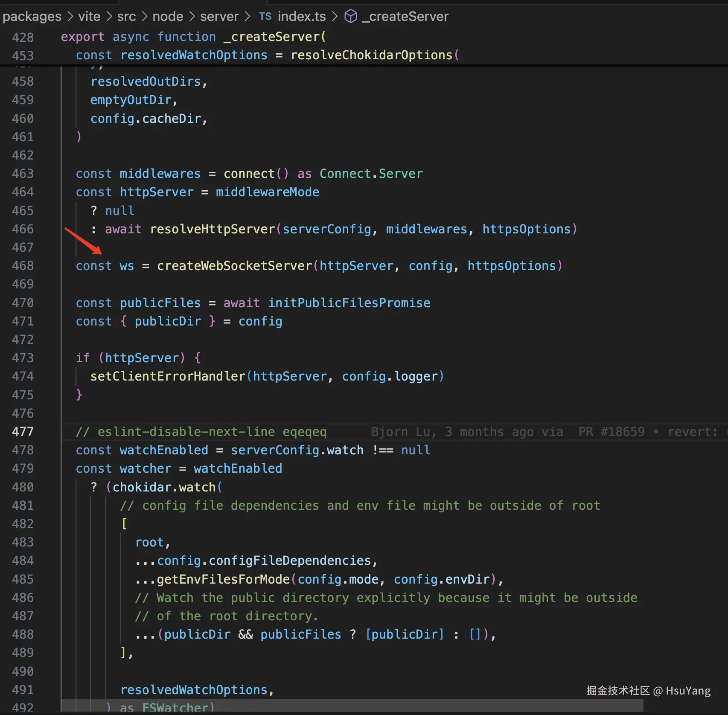Click "config.logger" on line 474
This screenshot has width=728, height=715.
(390, 376)
